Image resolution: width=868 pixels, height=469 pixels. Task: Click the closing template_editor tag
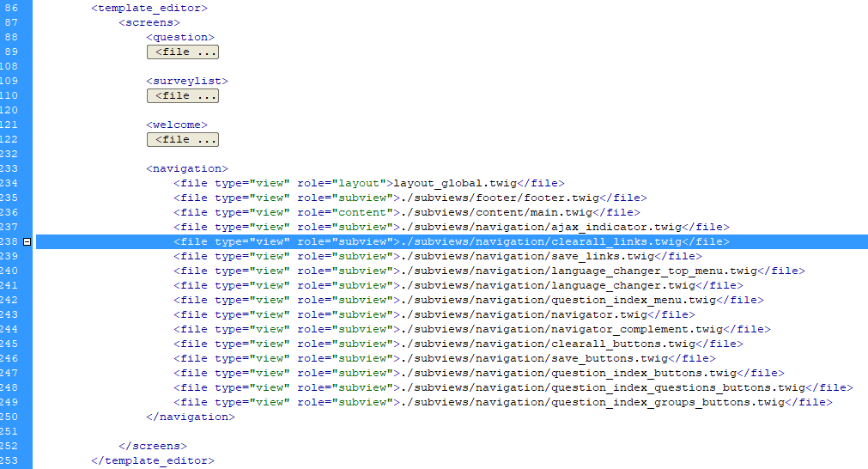152,461
